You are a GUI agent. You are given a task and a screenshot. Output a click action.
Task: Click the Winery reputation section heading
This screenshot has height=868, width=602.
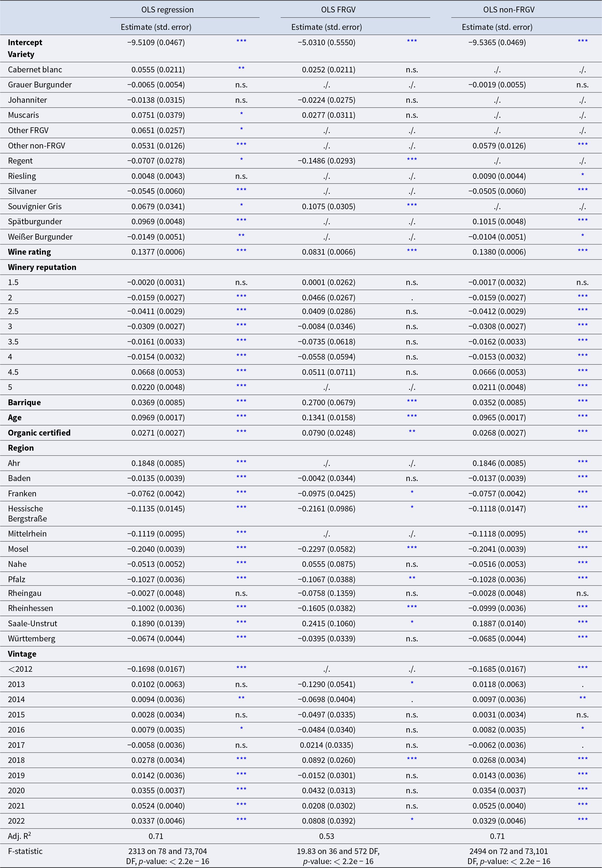[42, 267]
